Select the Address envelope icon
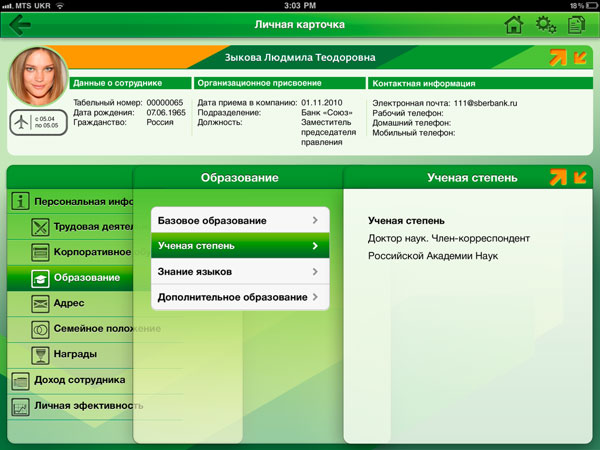Viewport: 600px width, 450px height. pos(40,303)
